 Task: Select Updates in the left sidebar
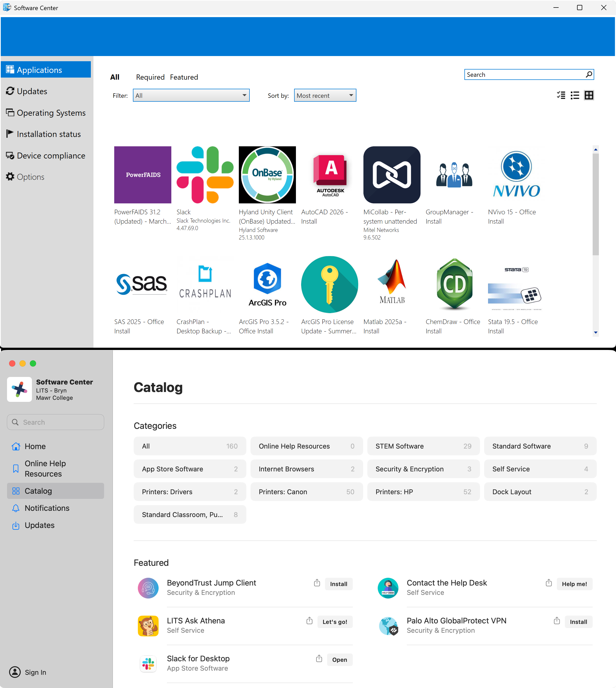tap(32, 91)
